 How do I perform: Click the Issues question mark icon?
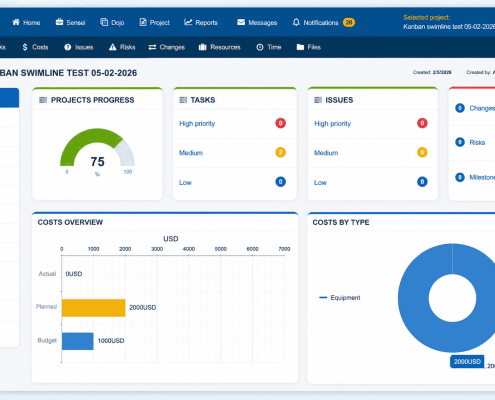[x=68, y=47]
